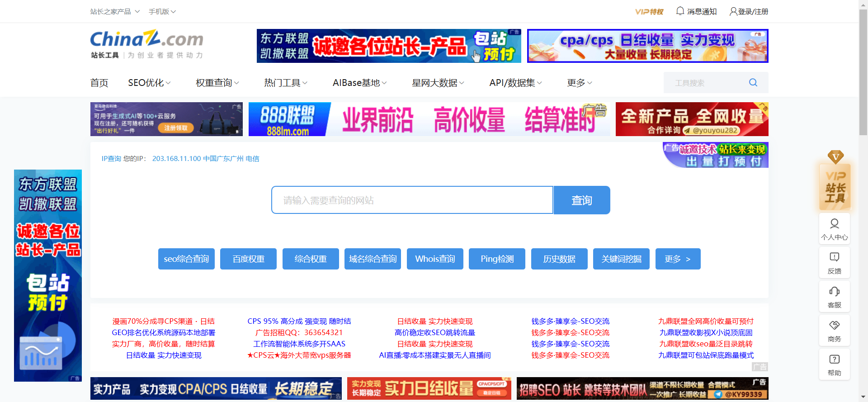Select the Whois查询 tab
Viewport: 868px width, 402px height.
(x=435, y=259)
